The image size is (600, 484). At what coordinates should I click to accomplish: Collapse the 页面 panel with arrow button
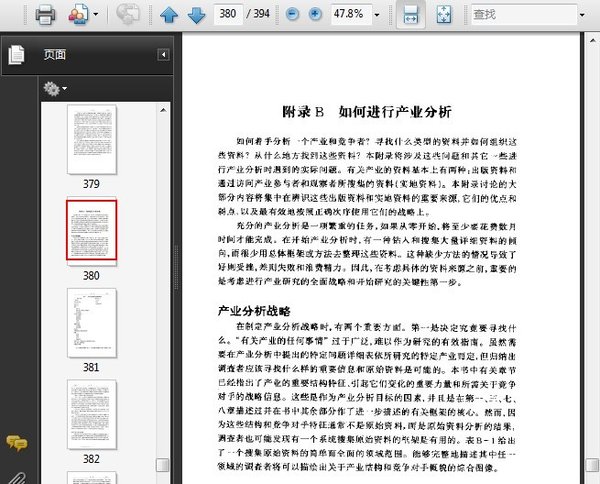163,55
